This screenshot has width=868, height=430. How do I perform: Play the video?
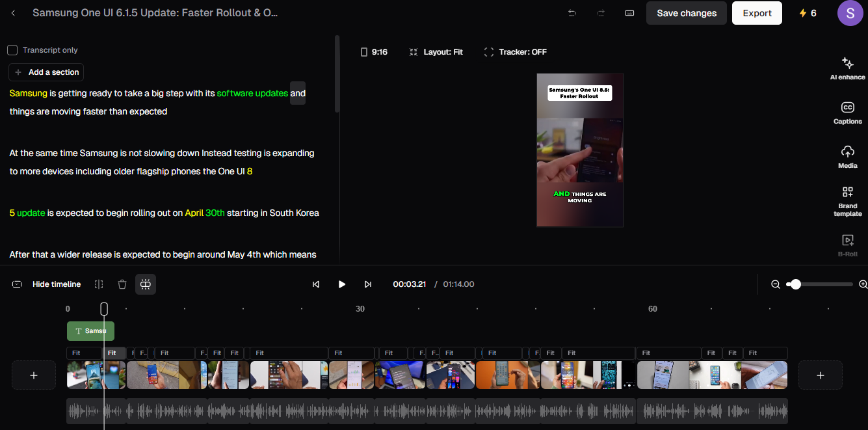pyautogui.click(x=342, y=284)
